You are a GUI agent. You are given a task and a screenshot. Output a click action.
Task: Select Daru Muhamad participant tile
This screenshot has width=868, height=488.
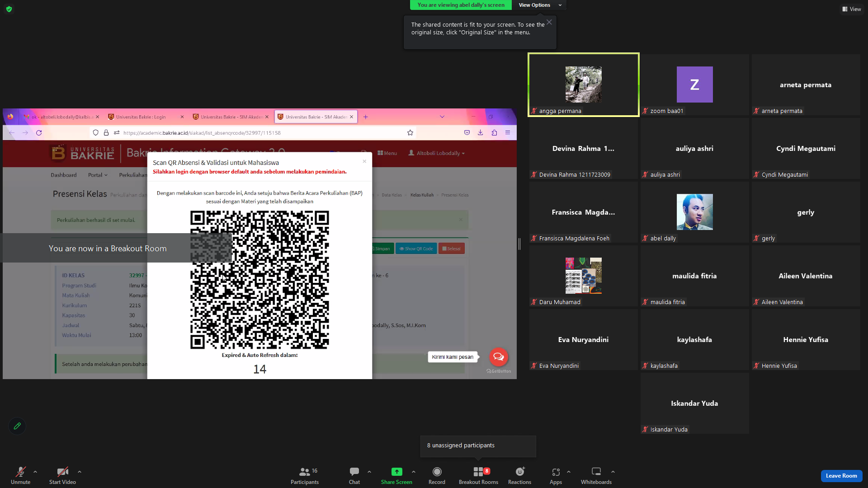tap(583, 276)
